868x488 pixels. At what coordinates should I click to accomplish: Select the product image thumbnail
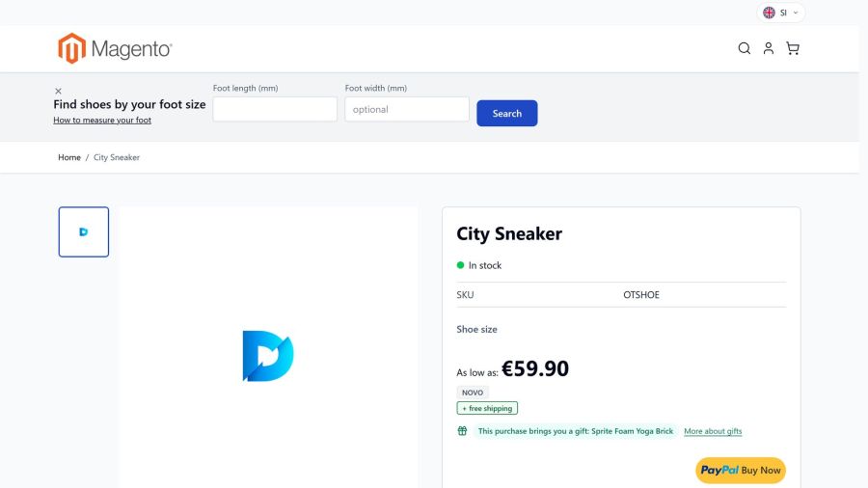click(x=84, y=231)
